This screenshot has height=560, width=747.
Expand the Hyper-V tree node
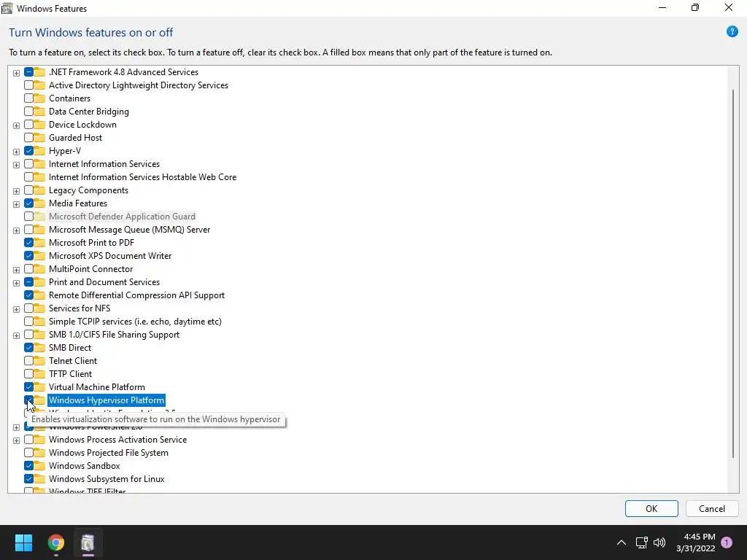(x=16, y=152)
